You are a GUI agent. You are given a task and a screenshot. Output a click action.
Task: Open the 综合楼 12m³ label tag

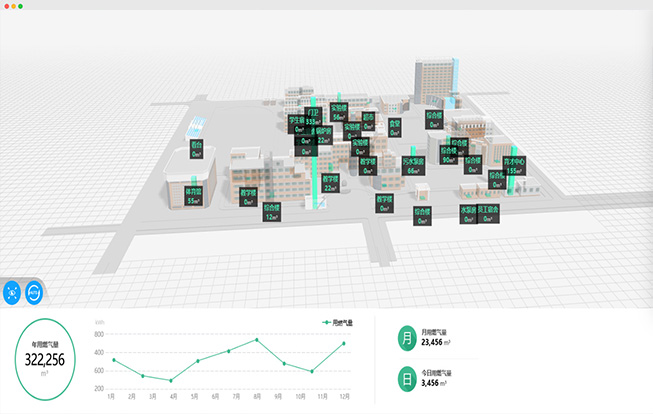pyautogui.click(x=272, y=212)
